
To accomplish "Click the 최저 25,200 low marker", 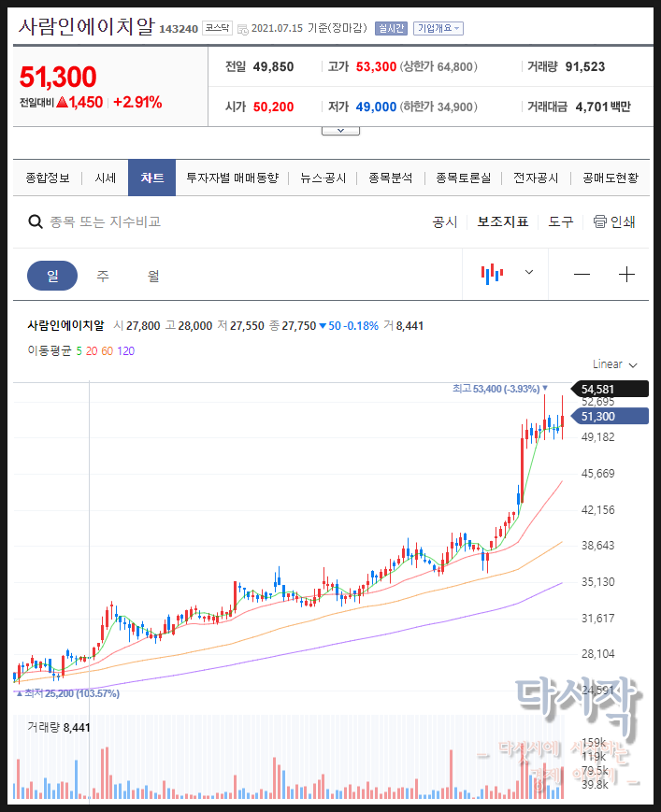I will pyautogui.click(x=68, y=693).
